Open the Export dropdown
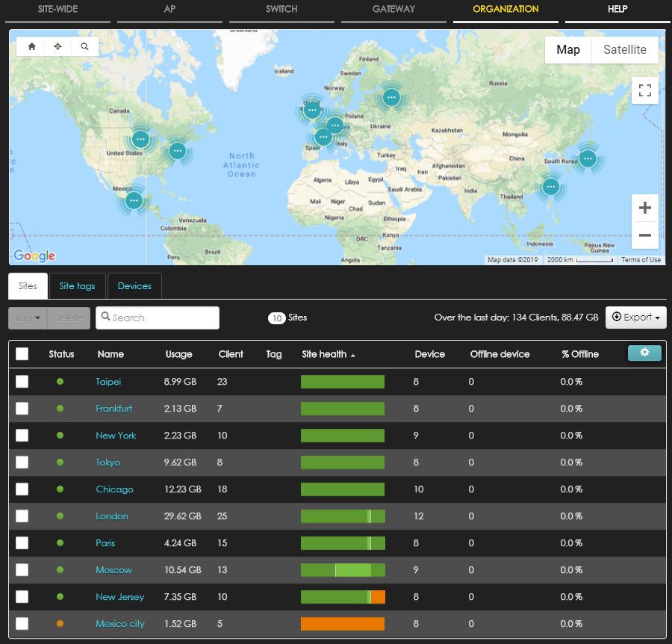 pos(635,318)
